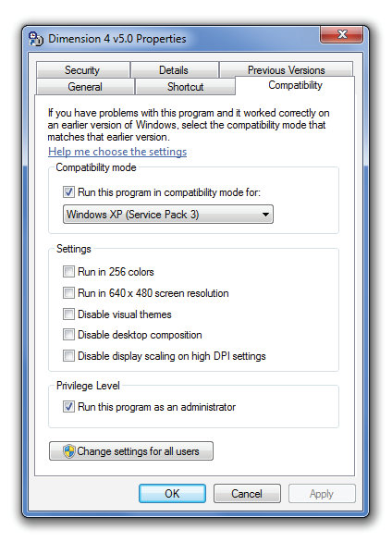Open the Details tab

click(x=174, y=70)
